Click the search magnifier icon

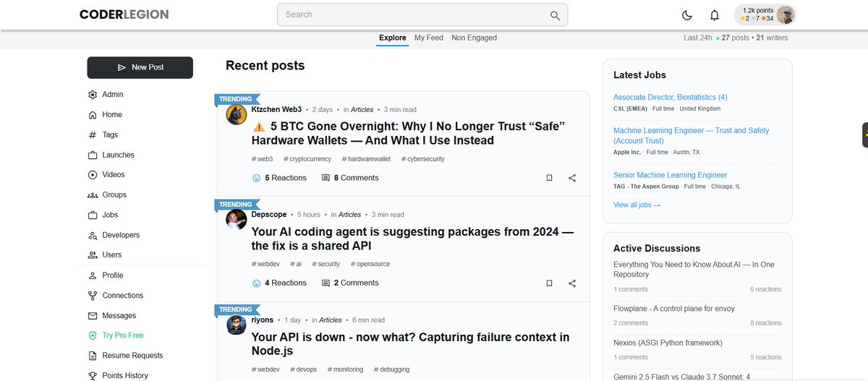[x=555, y=15]
